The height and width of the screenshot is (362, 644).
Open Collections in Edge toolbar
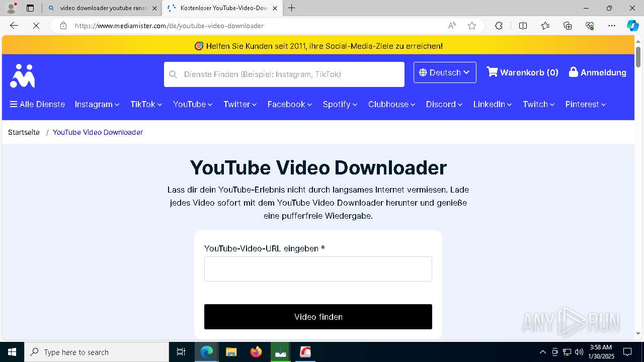click(568, 26)
